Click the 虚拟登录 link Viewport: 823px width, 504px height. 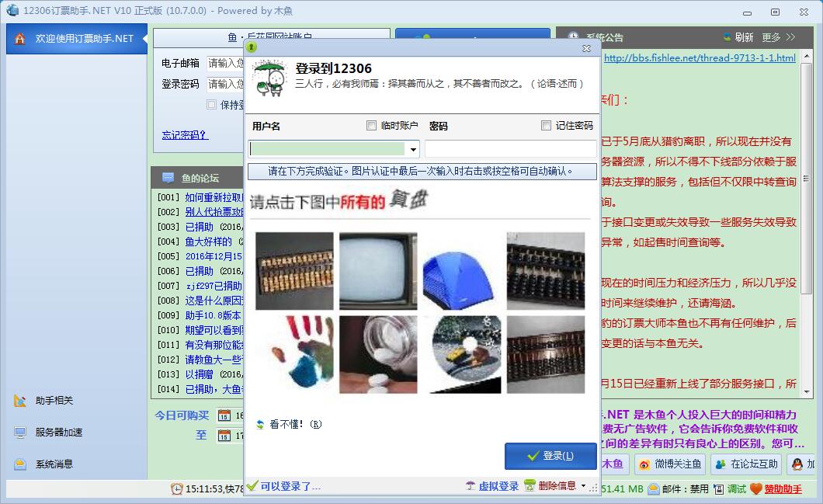point(498,486)
